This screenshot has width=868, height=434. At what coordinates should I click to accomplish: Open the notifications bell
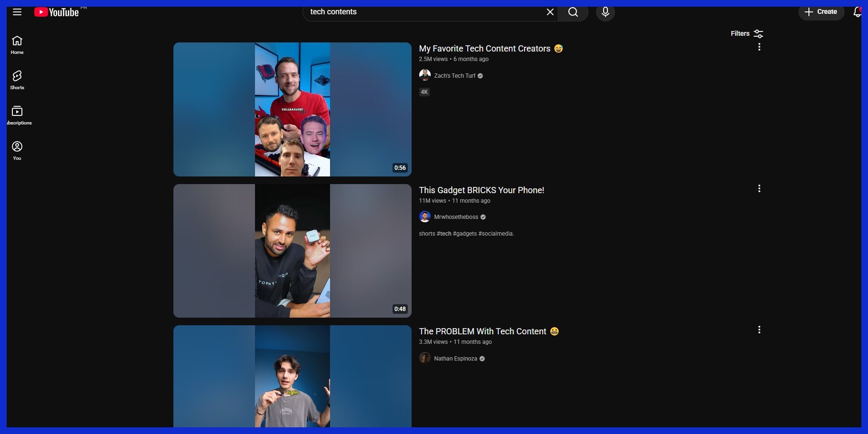pos(857,12)
